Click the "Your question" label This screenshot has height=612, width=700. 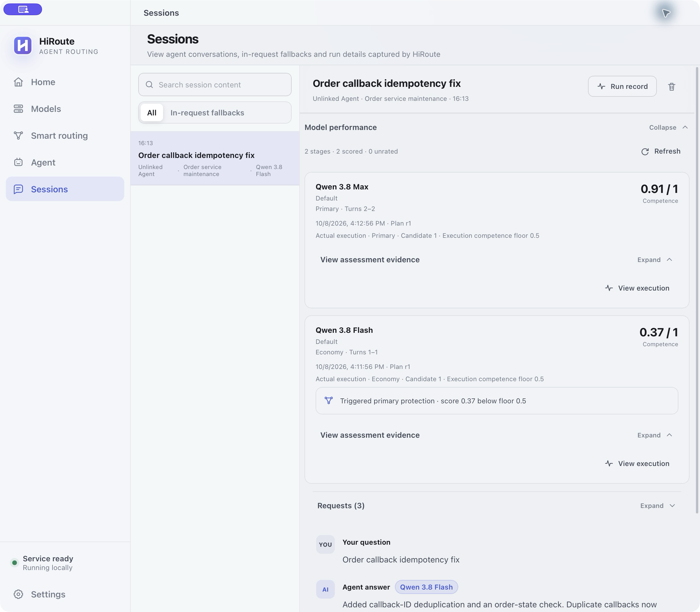tap(366, 542)
